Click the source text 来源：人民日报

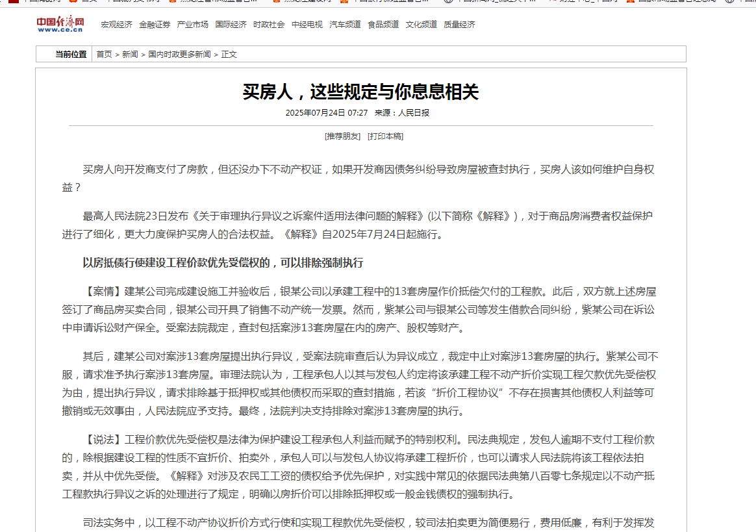point(401,113)
